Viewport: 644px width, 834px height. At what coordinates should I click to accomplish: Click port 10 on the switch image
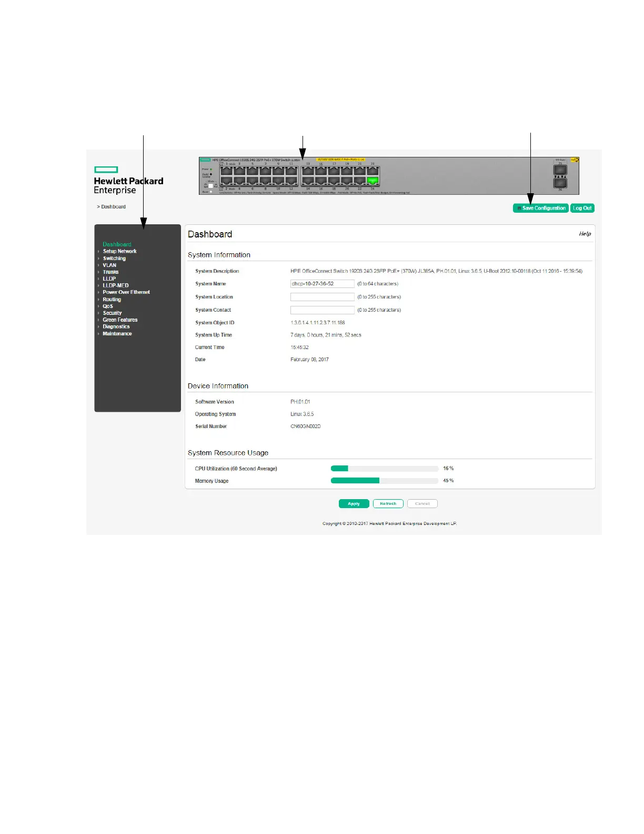278,181
